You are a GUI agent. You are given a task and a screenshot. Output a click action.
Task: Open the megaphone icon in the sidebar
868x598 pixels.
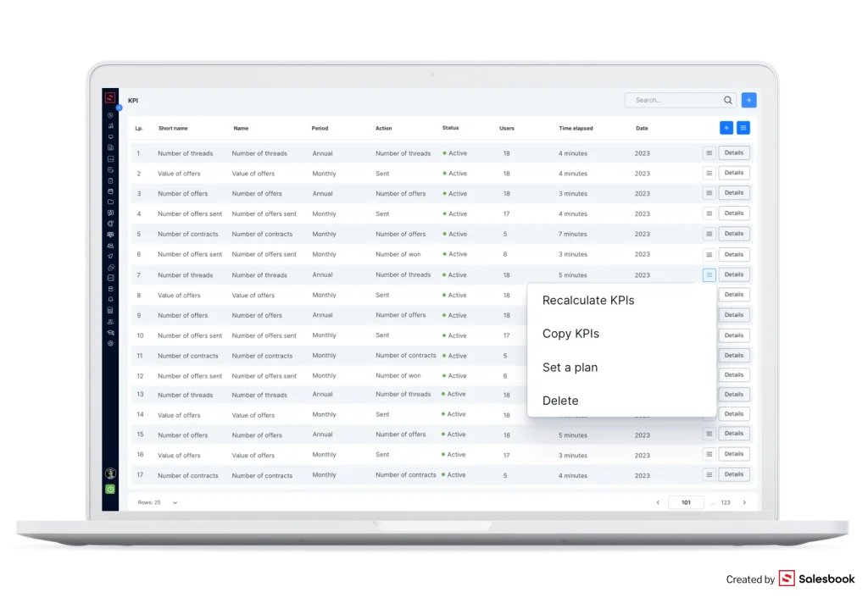111,256
